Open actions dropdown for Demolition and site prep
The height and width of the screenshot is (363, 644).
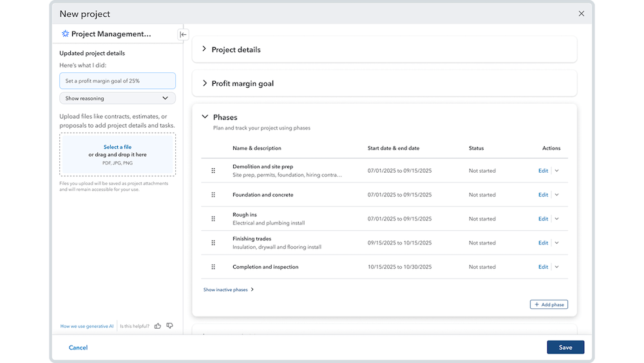point(557,171)
